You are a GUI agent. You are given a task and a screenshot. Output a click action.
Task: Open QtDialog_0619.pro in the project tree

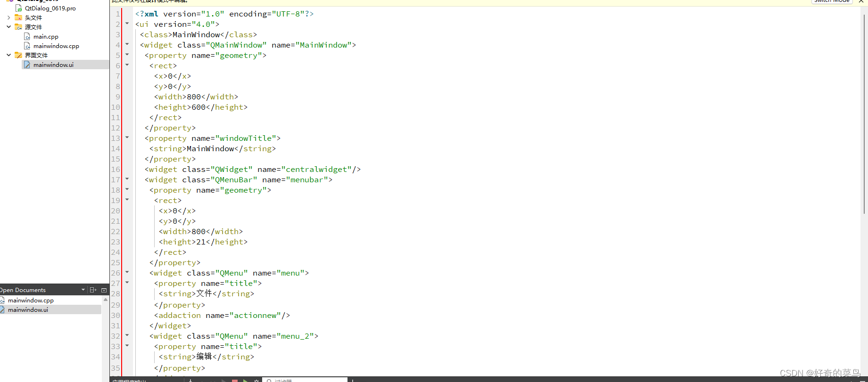click(x=50, y=8)
